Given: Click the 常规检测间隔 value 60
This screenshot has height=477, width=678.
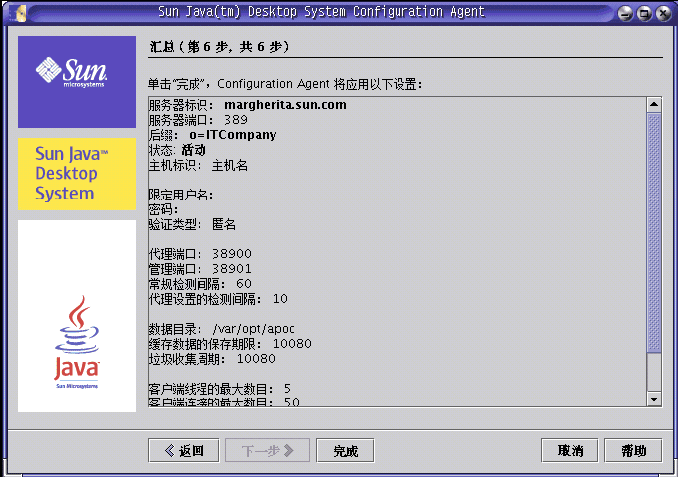Looking at the screenshot, I should point(244,284).
